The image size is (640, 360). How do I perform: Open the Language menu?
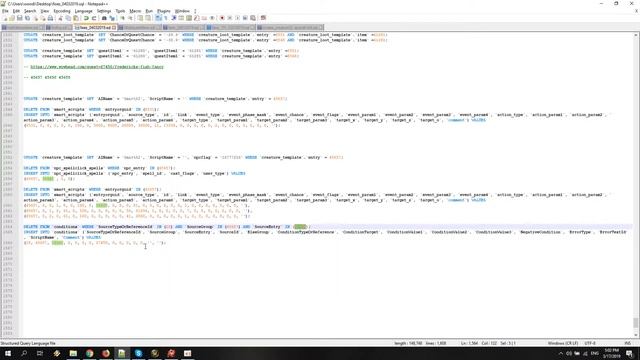[x=84, y=11]
